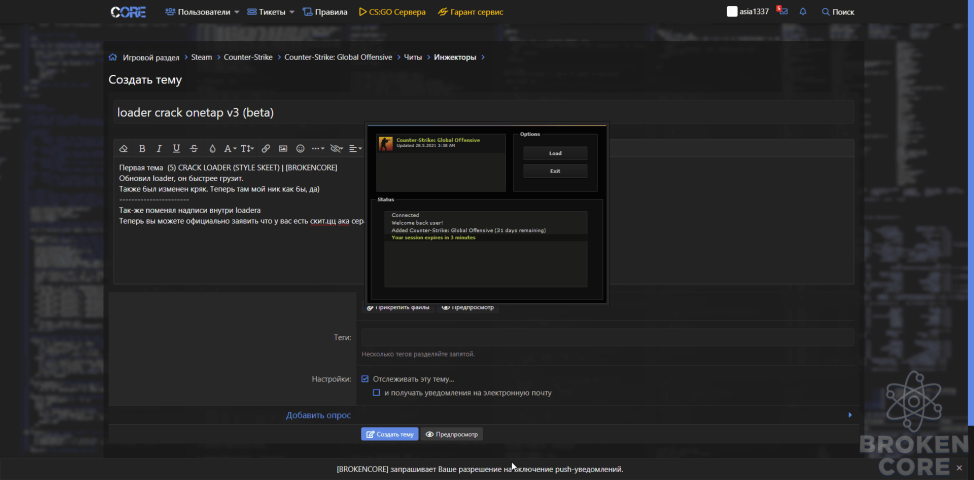Open Counter-Strike: Global Offensive breadcrumb

[x=338, y=57]
